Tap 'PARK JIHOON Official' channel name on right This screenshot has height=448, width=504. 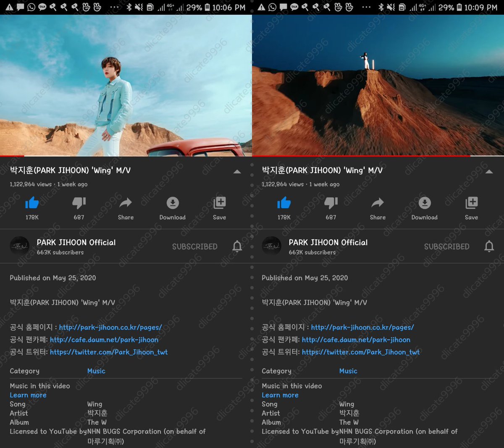coord(328,242)
